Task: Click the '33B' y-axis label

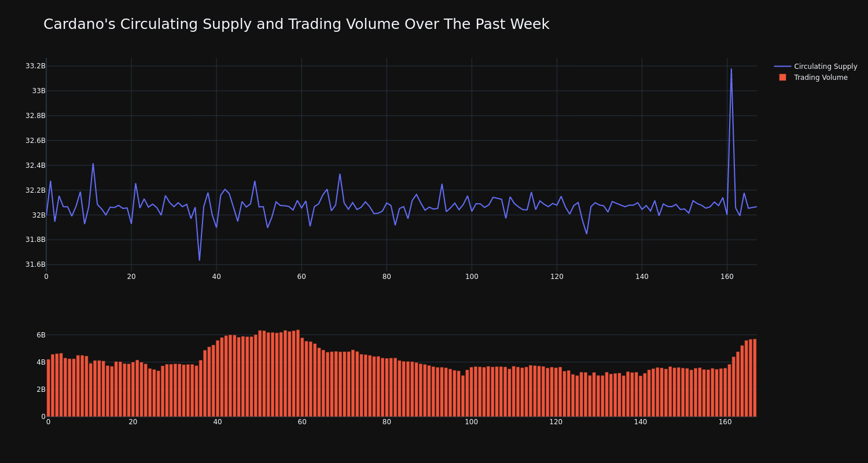Action: click(39, 91)
